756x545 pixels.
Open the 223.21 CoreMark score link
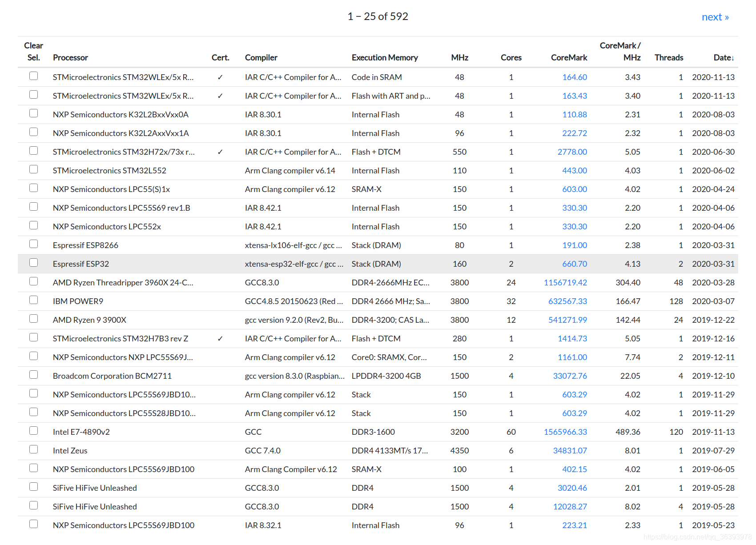coord(575,525)
